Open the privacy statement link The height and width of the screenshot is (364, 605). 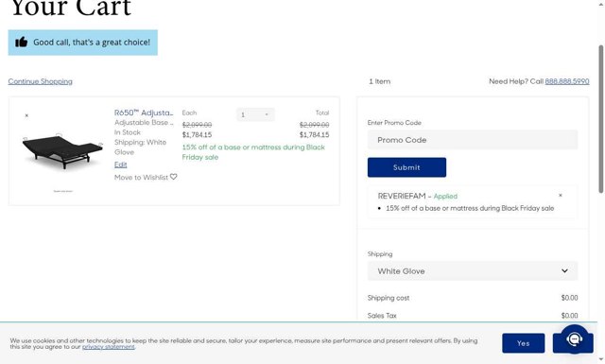109,347
